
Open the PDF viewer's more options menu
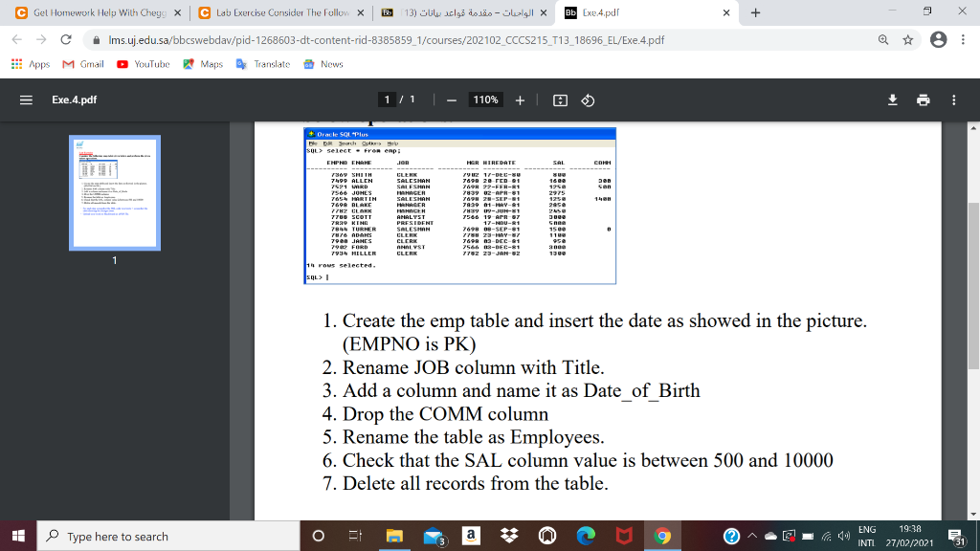(x=953, y=99)
